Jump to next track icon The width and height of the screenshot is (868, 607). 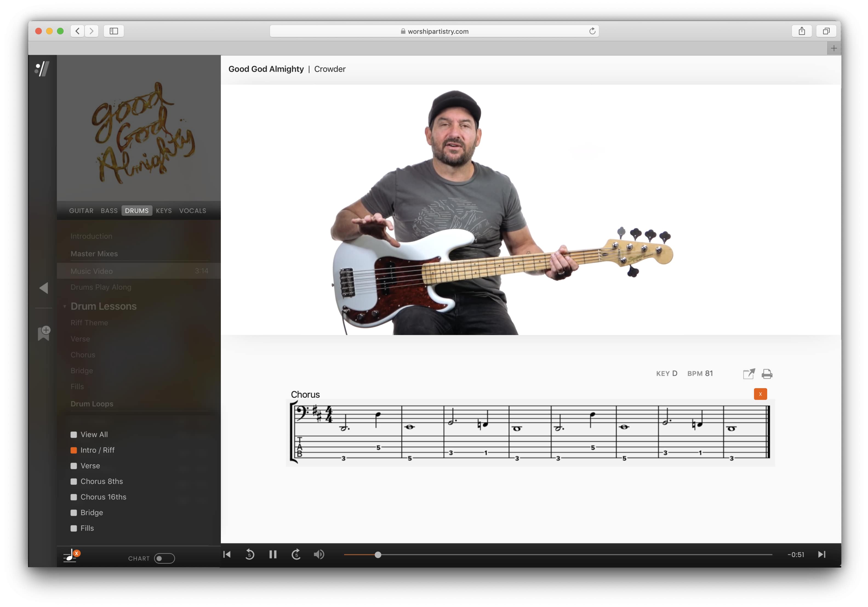821,554
